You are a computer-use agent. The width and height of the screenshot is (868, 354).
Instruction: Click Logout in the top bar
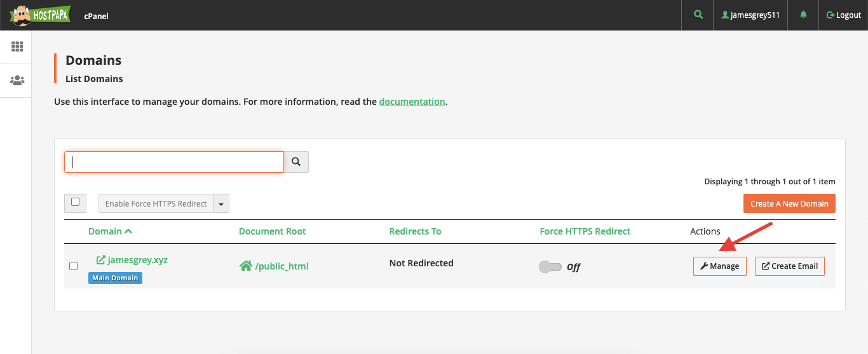[x=843, y=15]
